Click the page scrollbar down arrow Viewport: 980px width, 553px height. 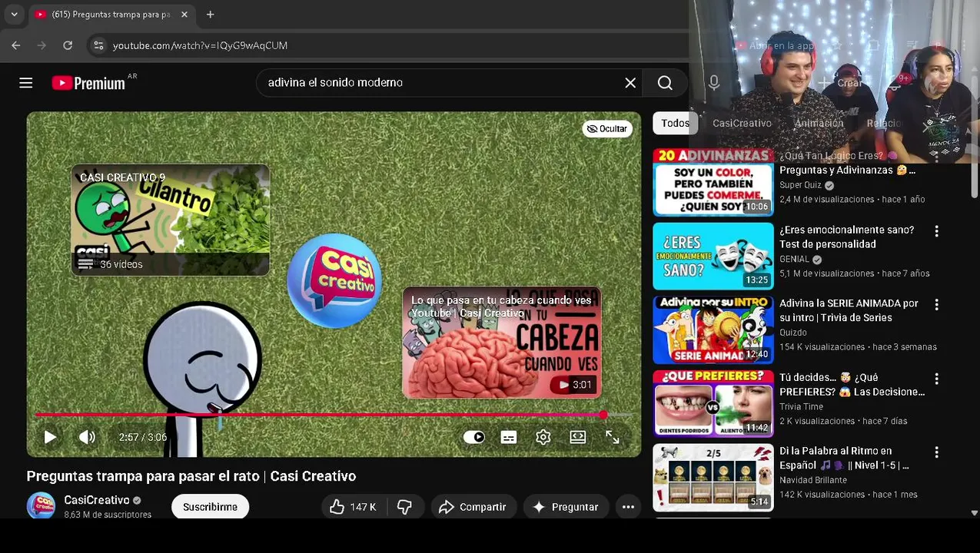coord(974,512)
